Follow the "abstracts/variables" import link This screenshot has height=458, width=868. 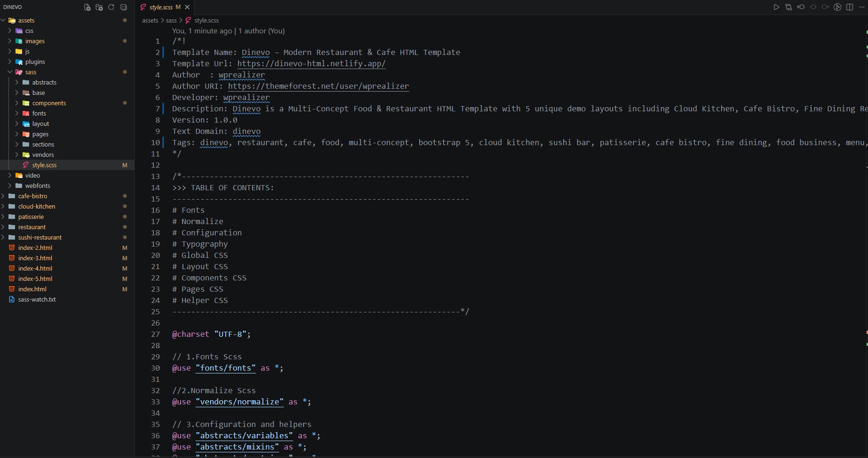244,435
